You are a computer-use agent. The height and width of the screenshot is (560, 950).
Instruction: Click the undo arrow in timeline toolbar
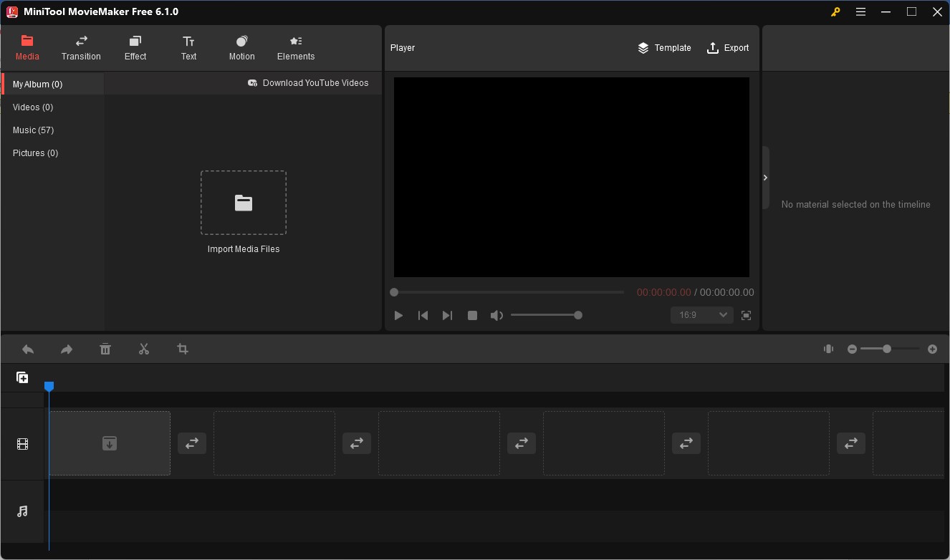pos(28,349)
